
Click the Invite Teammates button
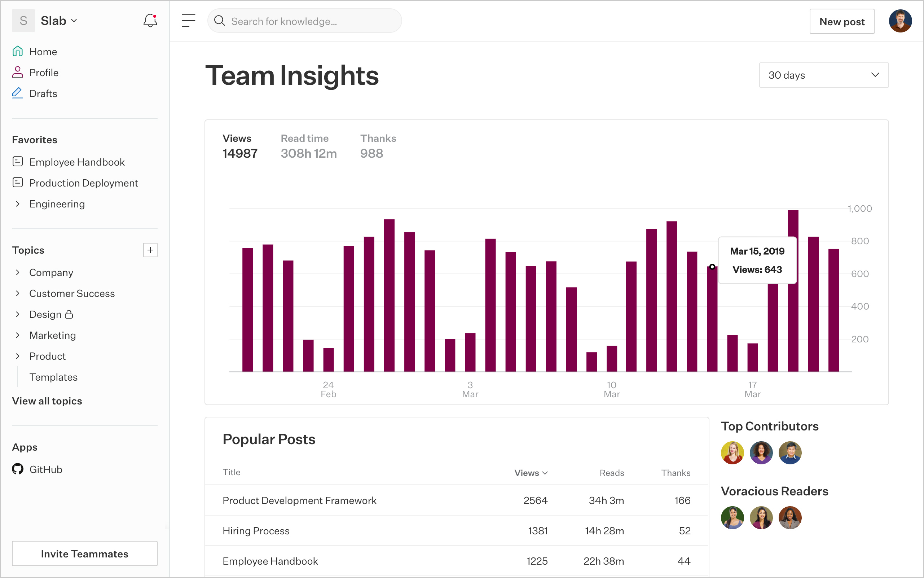[x=84, y=553]
